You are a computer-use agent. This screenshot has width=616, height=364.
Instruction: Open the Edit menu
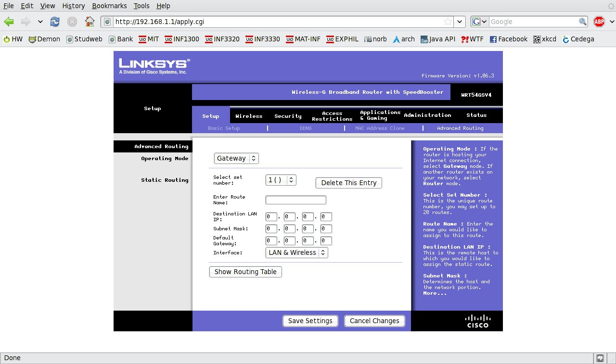27,6
